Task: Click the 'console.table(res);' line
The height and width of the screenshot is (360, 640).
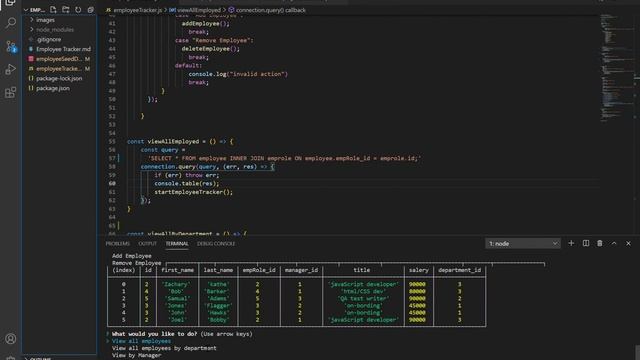Action: tap(187, 183)
